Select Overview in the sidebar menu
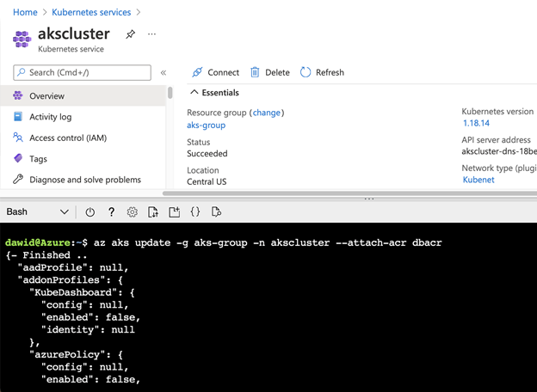Image resolution: width=537 pixels, height=392 pixels. 83,95
